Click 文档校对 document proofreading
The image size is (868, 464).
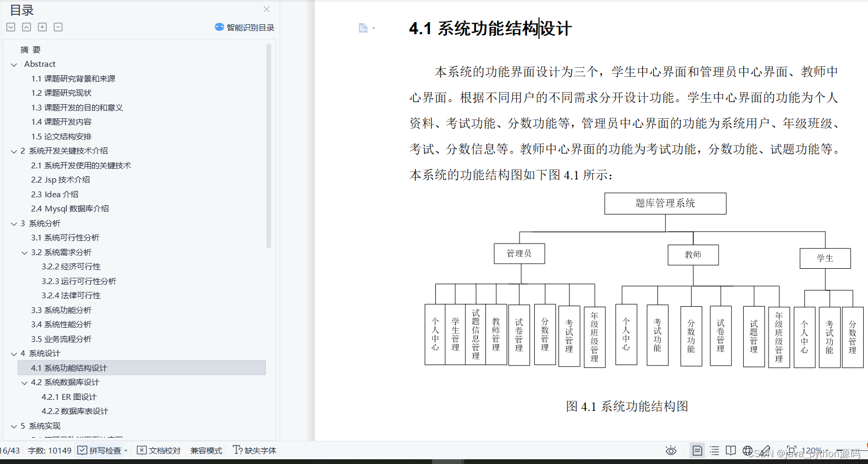point(159,450)
